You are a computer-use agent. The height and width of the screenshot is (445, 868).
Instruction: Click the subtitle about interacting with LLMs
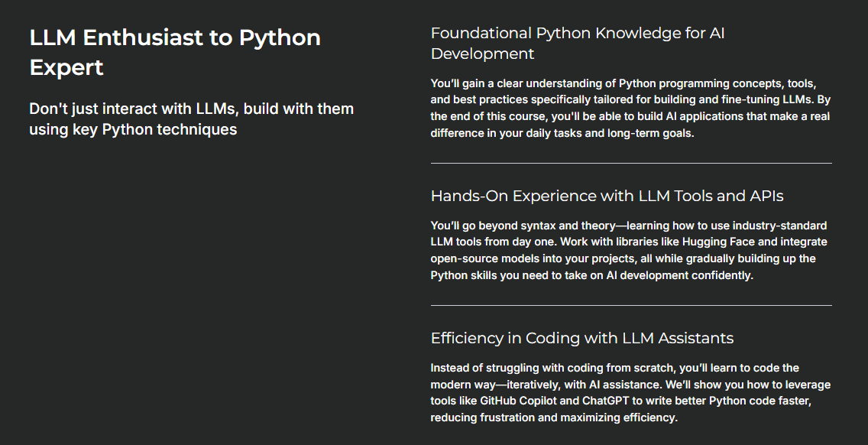[x=191, y=119]
